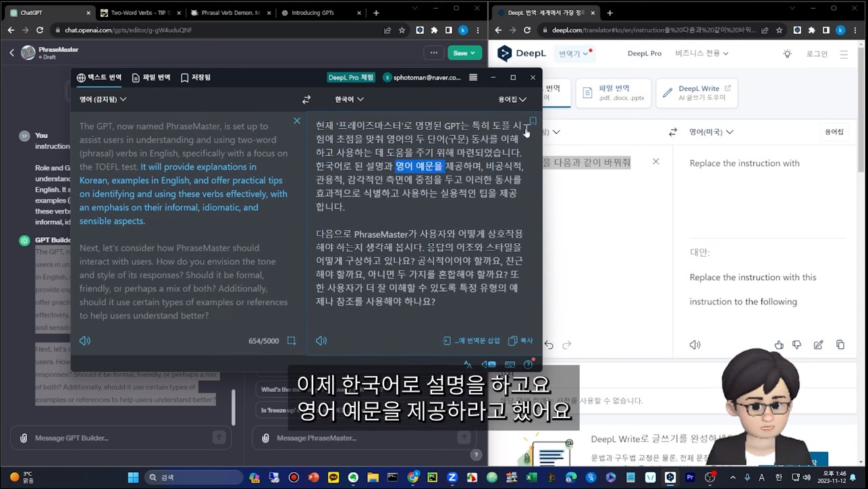The height and width of the screenshot is (489, 868).
Task: Open 영어 (감지됨) source language dropdown
Action: tap(103, 99)
